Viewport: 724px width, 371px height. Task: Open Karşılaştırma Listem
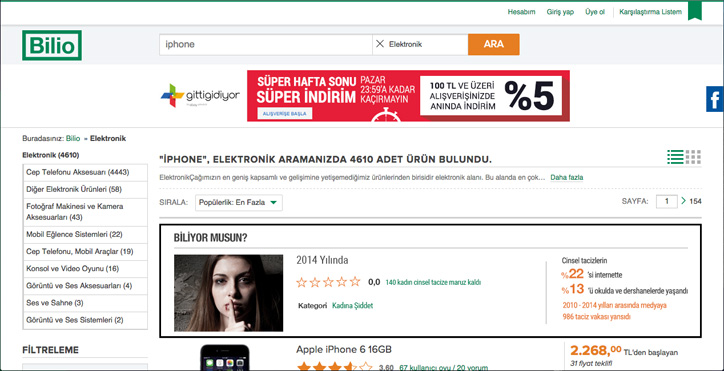pyautogui.click(x=650, y=12)
